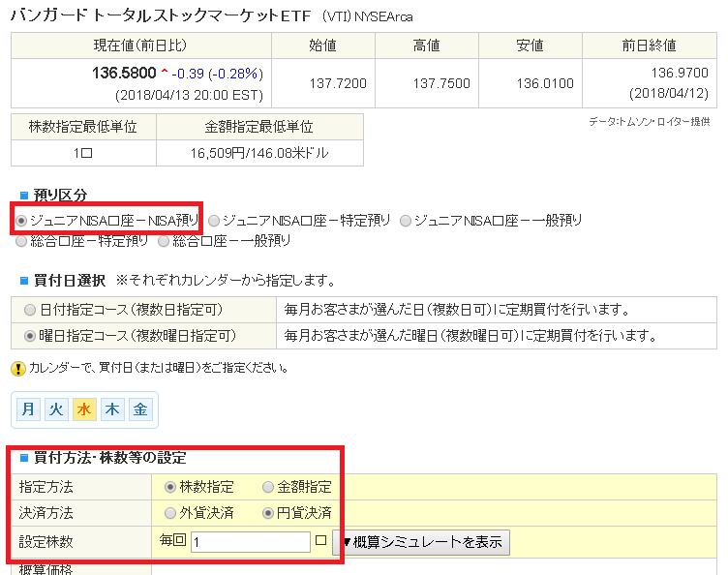This screenshot has width=728, height=575.
Task: Click the 決済方法 row label
Action: pyautogui.click(x=45, y=513)
